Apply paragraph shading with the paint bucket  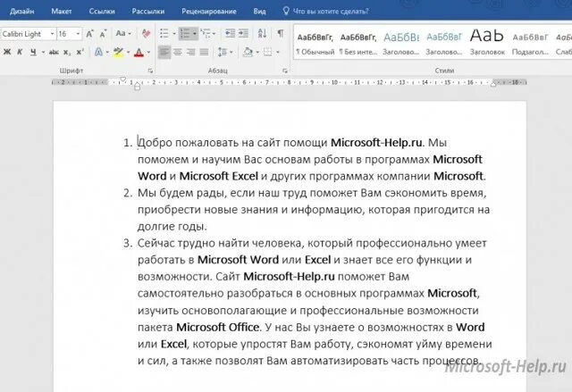[x=248, y=52]
